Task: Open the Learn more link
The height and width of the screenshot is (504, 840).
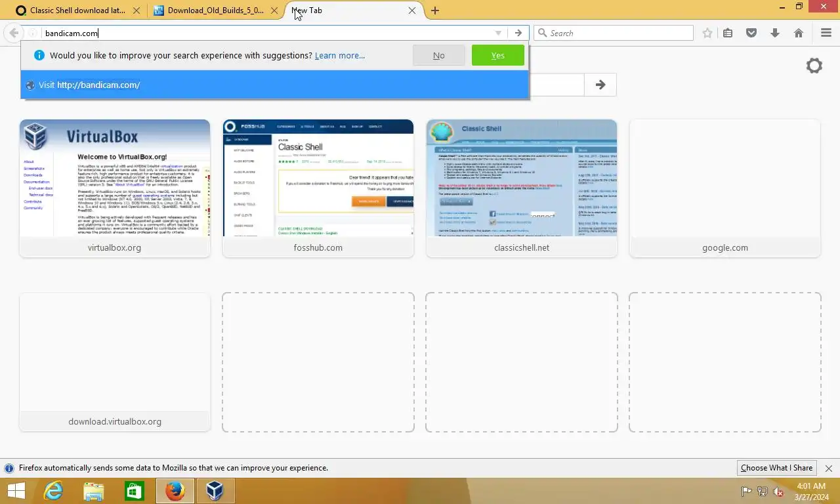Action: click(340, 55)
